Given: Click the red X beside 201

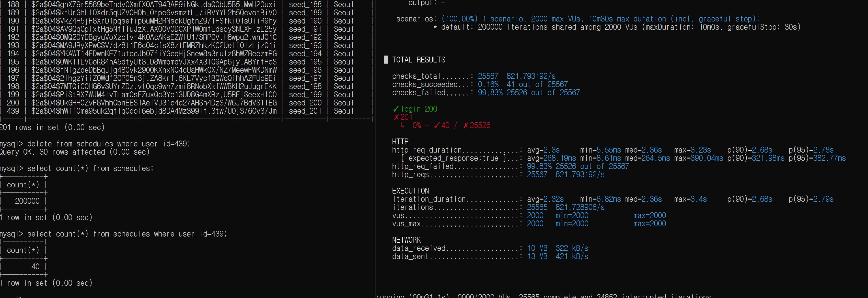Looking at the screenshot, I should pos(396,117).
